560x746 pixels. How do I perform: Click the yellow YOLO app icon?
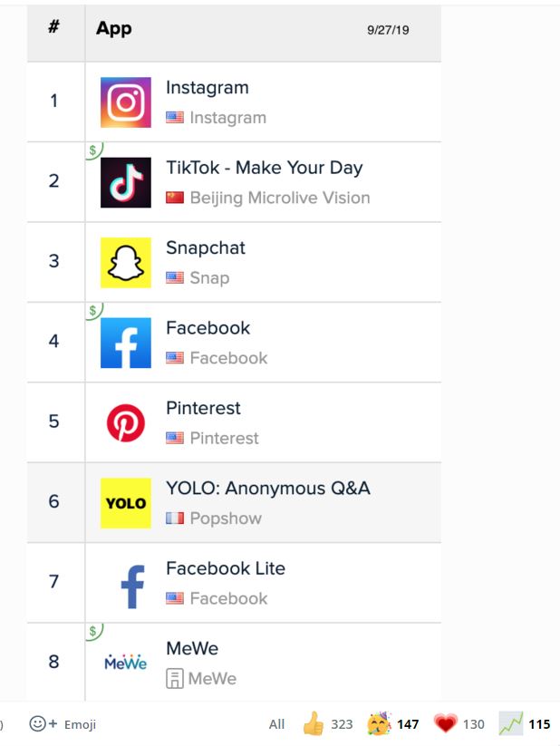(126, 503)
